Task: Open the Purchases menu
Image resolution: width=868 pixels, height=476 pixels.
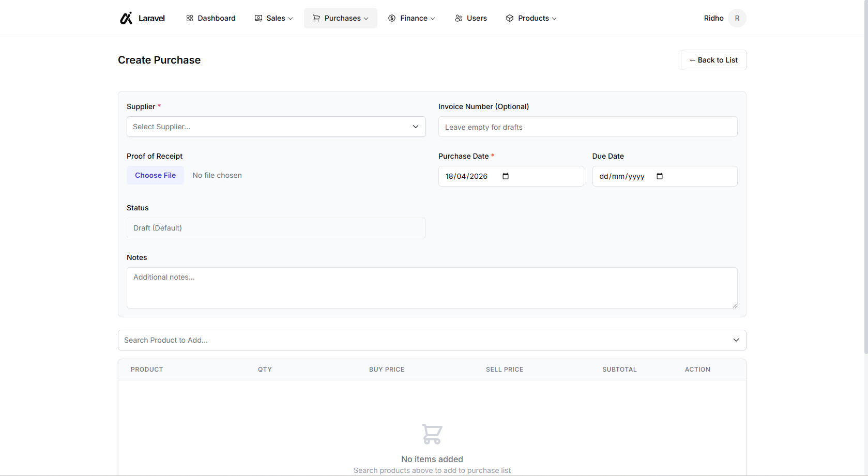Action: click(x=341, y=18)
